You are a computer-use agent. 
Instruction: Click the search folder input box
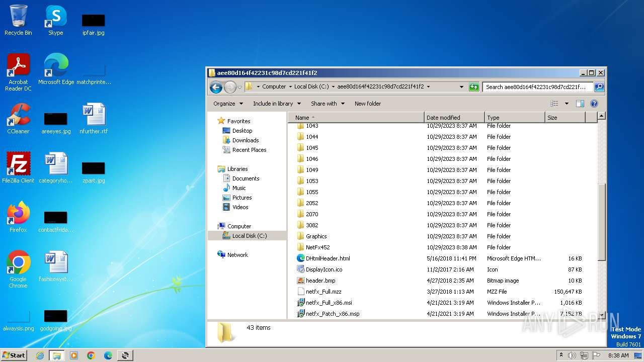538,87
